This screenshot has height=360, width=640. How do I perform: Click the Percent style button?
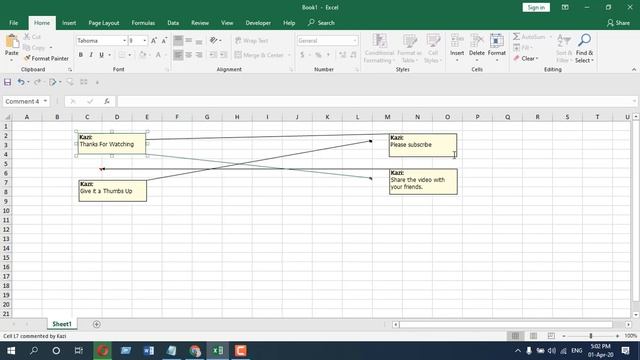point(318,55)
